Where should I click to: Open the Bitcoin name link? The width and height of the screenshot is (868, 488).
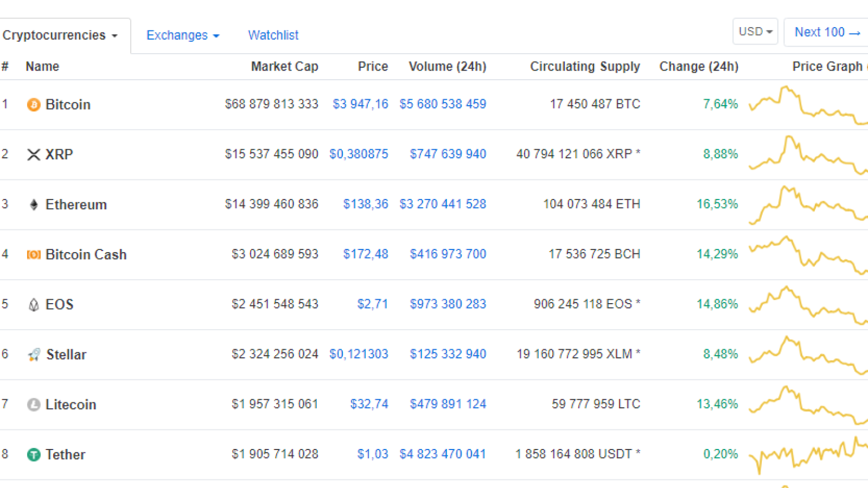tap(68, 105)
